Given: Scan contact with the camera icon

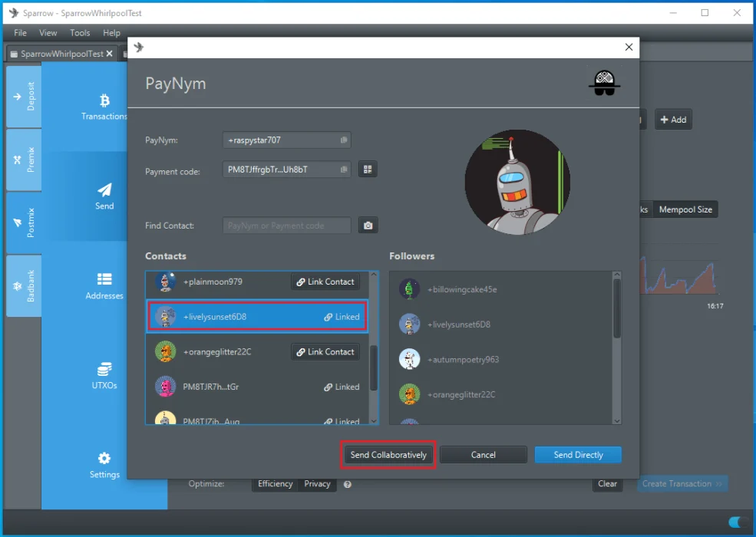Looking at the screenshot, I should (x=368, y=226).
